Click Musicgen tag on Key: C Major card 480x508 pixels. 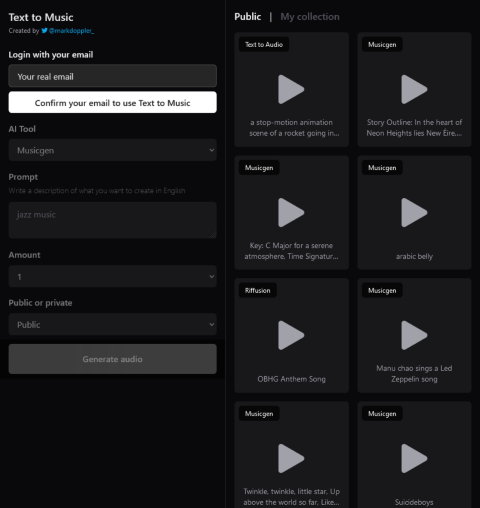(x=259, y=167)
